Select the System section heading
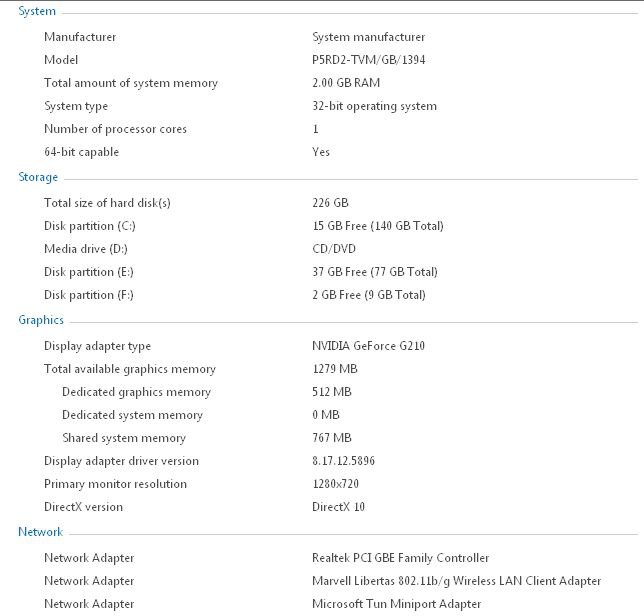The image size is (644, 616). pos(37,11)
